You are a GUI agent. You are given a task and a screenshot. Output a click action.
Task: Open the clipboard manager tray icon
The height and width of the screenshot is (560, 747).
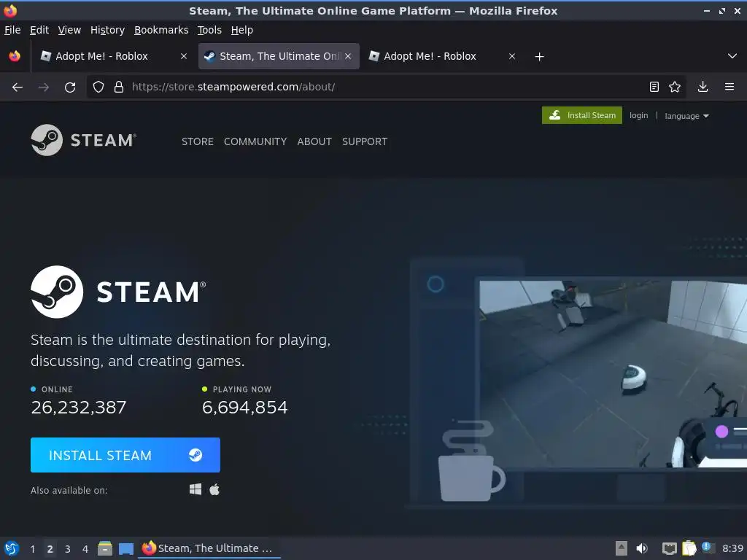689,548
